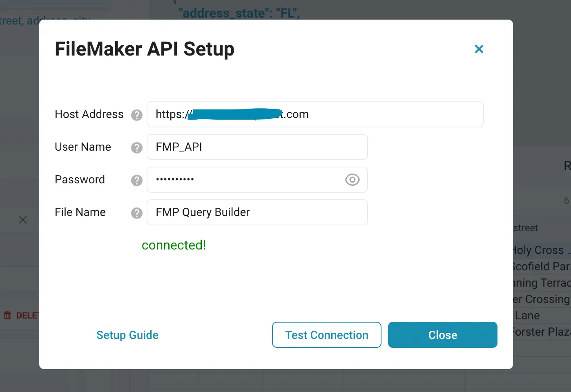Click the gray X icon behind the dialog
The width and height of the screenshot is (571, 392).
point(23,220)
